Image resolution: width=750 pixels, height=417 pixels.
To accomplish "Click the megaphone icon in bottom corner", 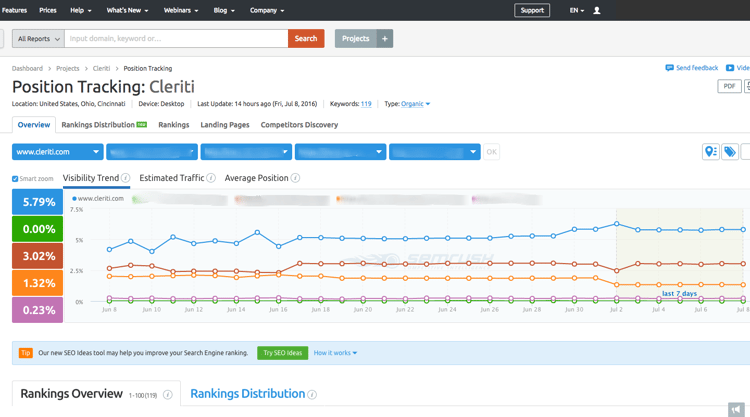I will [x=737, y=409].
